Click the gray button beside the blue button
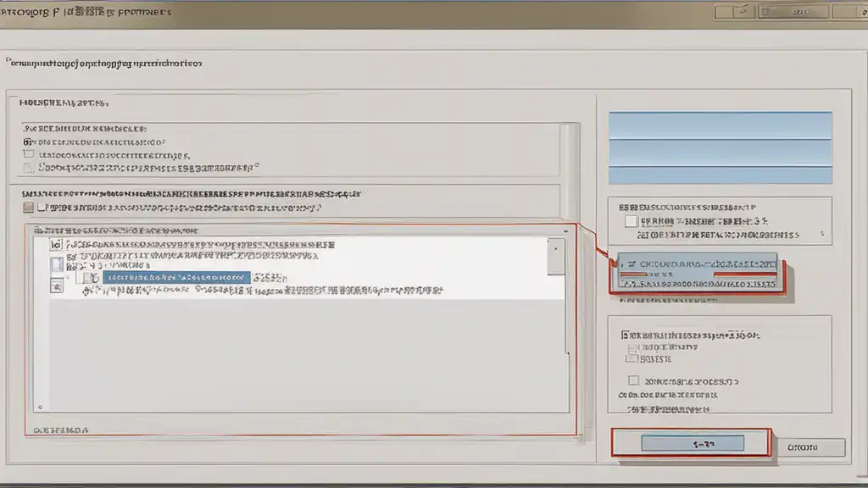Screen dimensions: 868x488 811,447
